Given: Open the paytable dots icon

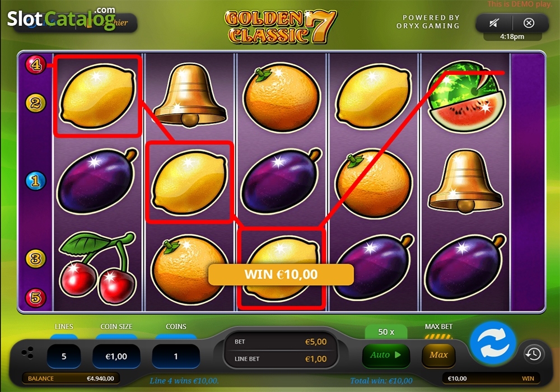Looking at the screenshot, I should coord(27,353).
